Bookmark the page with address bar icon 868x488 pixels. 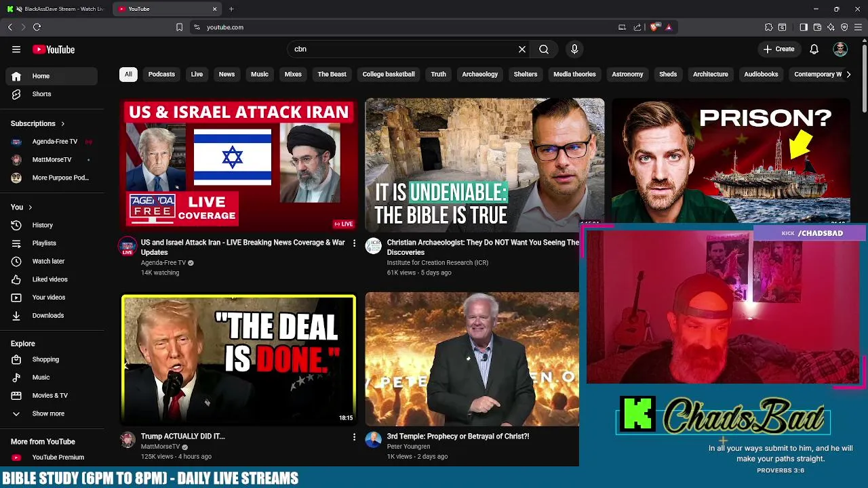(x=179, y=27)
